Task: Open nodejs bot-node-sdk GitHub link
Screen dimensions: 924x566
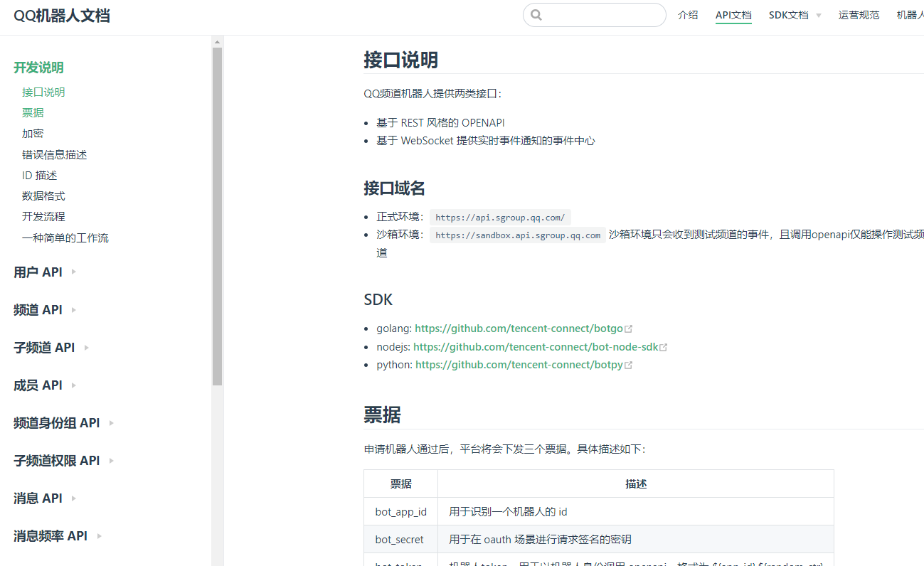Action: coord(536,347)
